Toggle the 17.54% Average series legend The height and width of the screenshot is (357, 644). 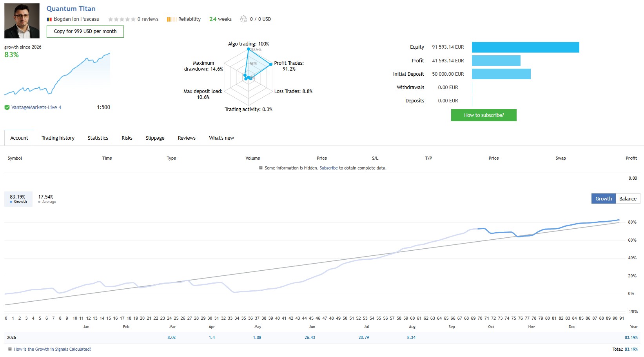coord(47,199)
